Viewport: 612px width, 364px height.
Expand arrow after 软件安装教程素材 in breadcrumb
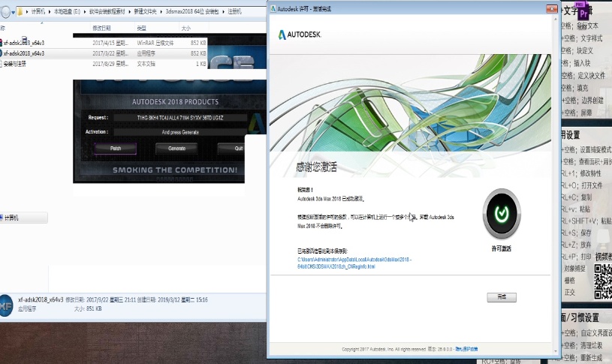click(130, 12)
